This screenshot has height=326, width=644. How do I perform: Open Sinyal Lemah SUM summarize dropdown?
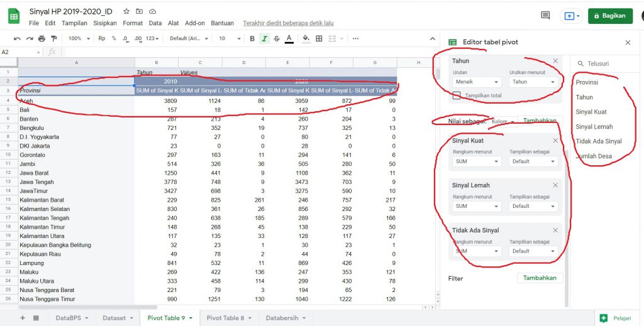click(477, 206)
